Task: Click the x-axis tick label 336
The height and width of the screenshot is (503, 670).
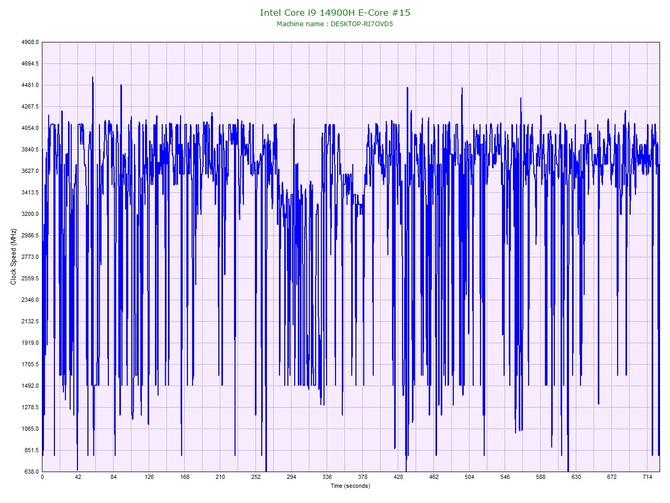Action: pos(327,477)
